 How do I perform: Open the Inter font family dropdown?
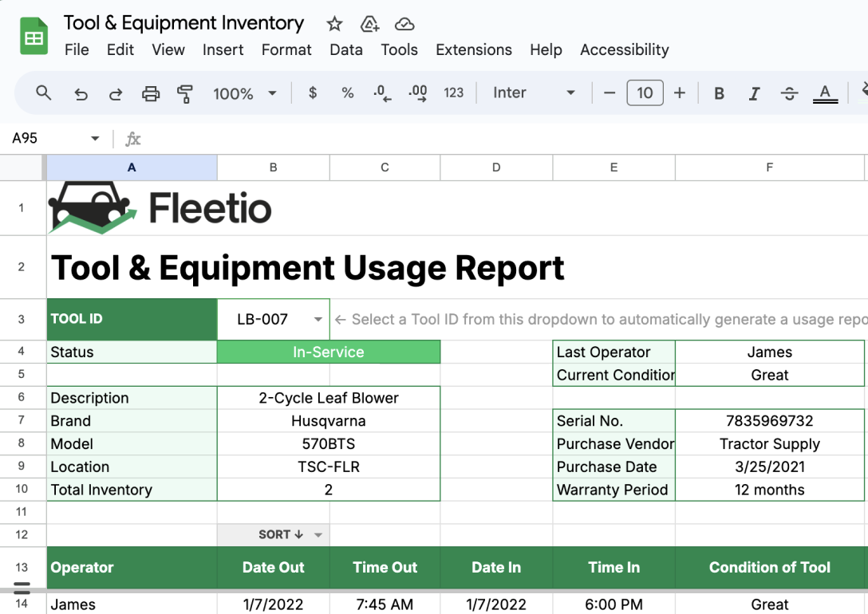click(534, 93)
